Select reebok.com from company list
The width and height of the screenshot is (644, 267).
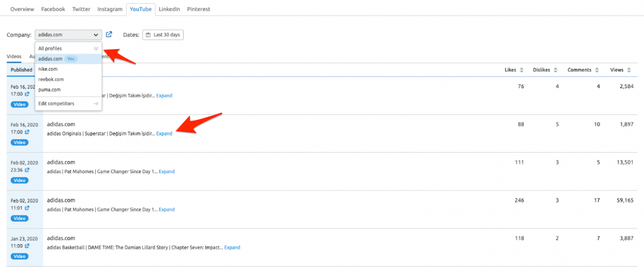tap(68, 79)
